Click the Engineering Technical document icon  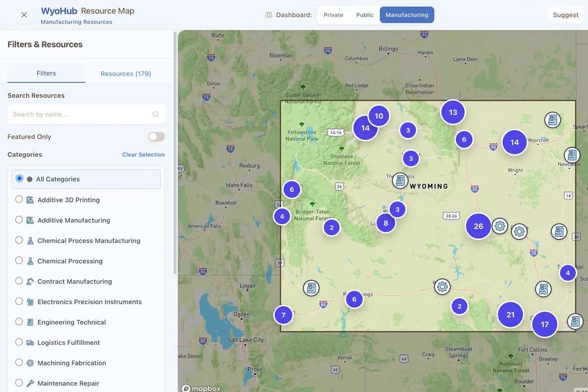(29, 322)
